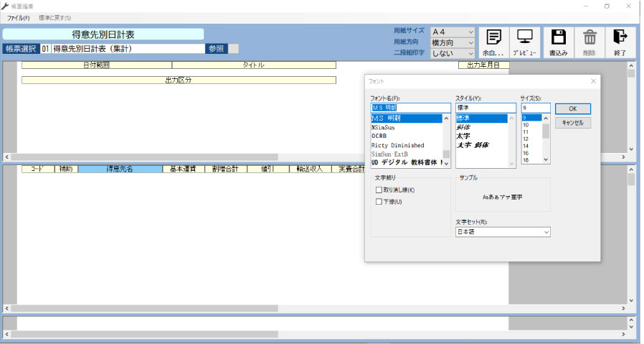This screenshot has height=344, width=644.
Task: Click the キャンセル button
Action: click(x=572, y=123)
